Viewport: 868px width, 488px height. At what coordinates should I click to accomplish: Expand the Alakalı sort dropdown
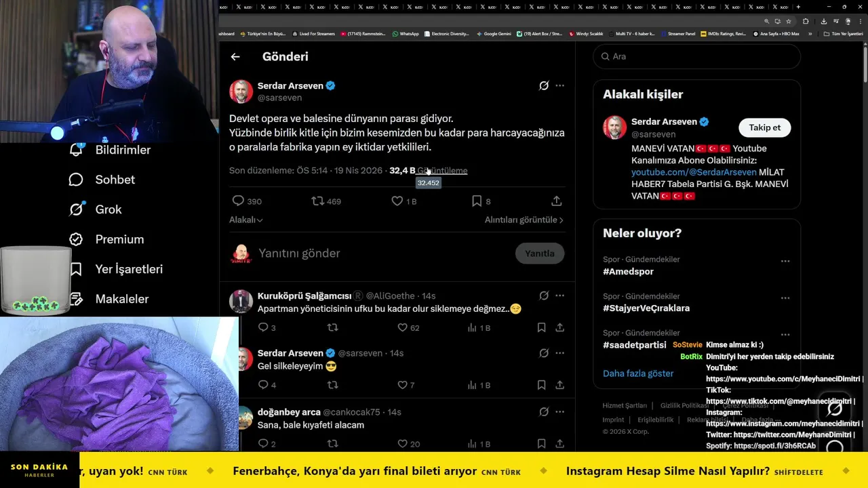pyautogui.click(x=246, y=220)
